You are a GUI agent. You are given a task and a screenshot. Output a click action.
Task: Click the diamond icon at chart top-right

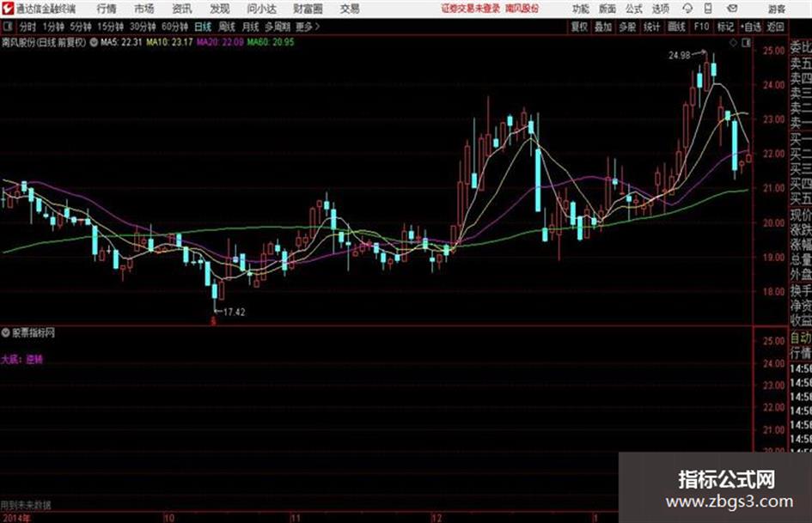click(x=733, y=43)
